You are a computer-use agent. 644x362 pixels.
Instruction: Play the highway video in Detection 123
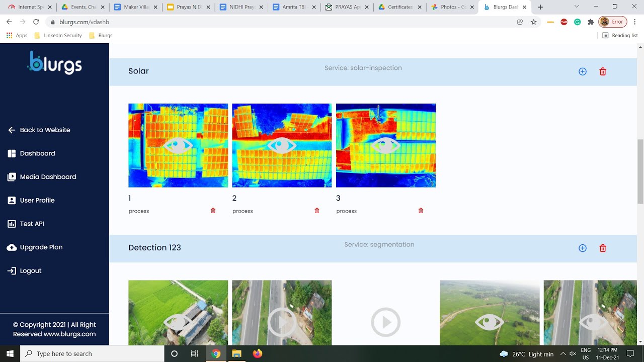pyautogui.click(x=282, y=322)
